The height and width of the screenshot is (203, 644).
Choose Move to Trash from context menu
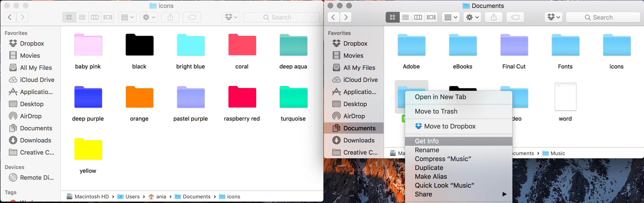pyautogui.click(x=458, y=112)
